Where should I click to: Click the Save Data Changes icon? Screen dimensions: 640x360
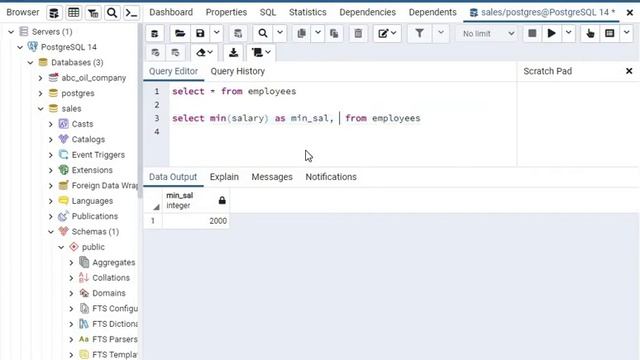coord(238,33)
